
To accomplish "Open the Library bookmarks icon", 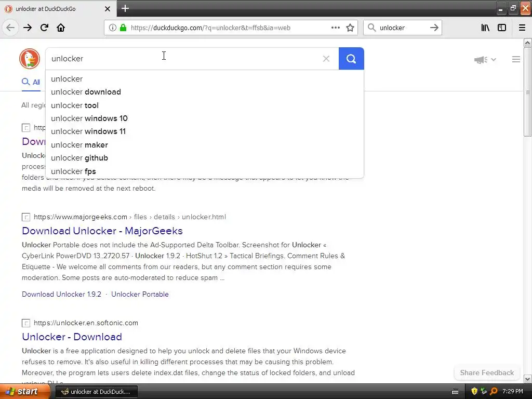I will 485,28.
